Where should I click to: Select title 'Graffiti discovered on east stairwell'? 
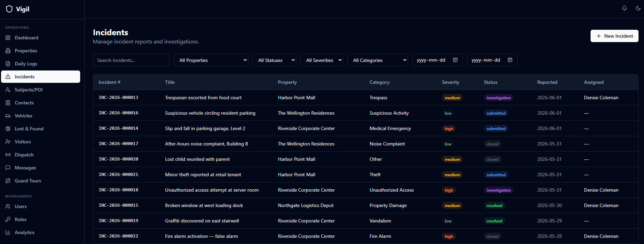pyautogui.click(x=202, y=221)
